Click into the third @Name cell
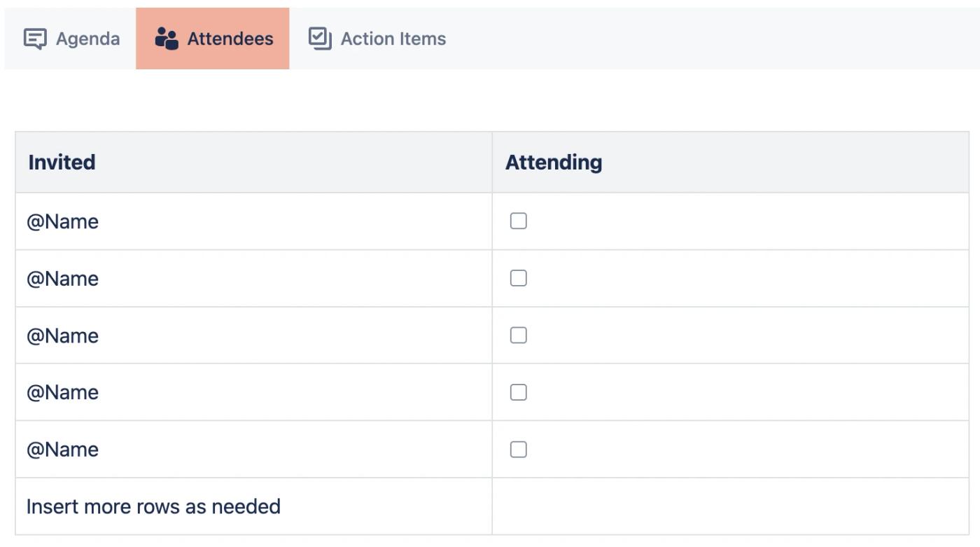This screenshot has height=547, width=980. click(62, 336)
